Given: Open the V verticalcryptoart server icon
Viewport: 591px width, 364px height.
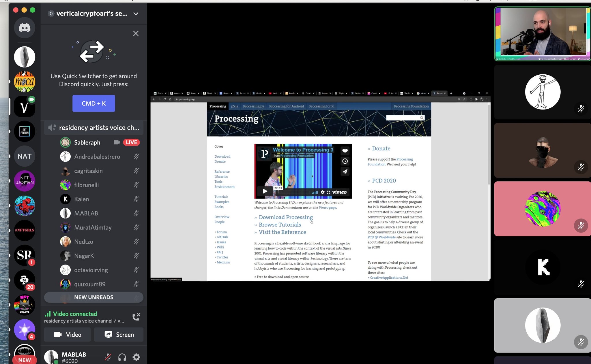Looking at the screenshot, I should pyautogui.click(x=25, y=107).
